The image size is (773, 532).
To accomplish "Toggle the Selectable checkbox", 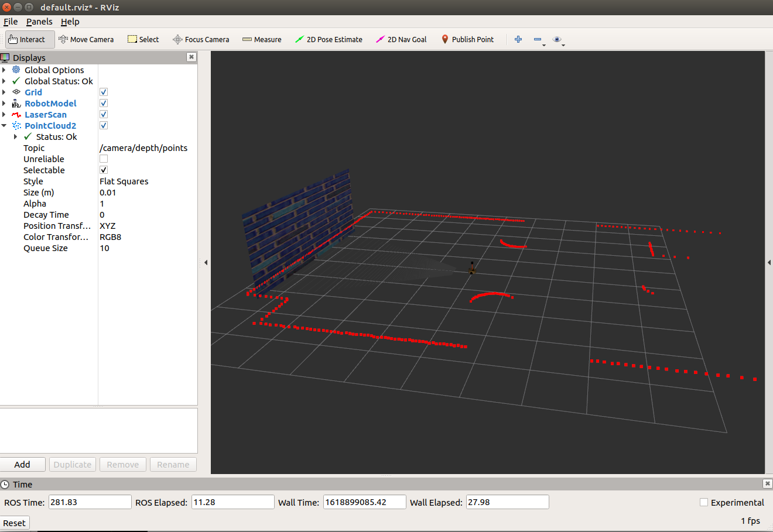I will pos(104,170).
